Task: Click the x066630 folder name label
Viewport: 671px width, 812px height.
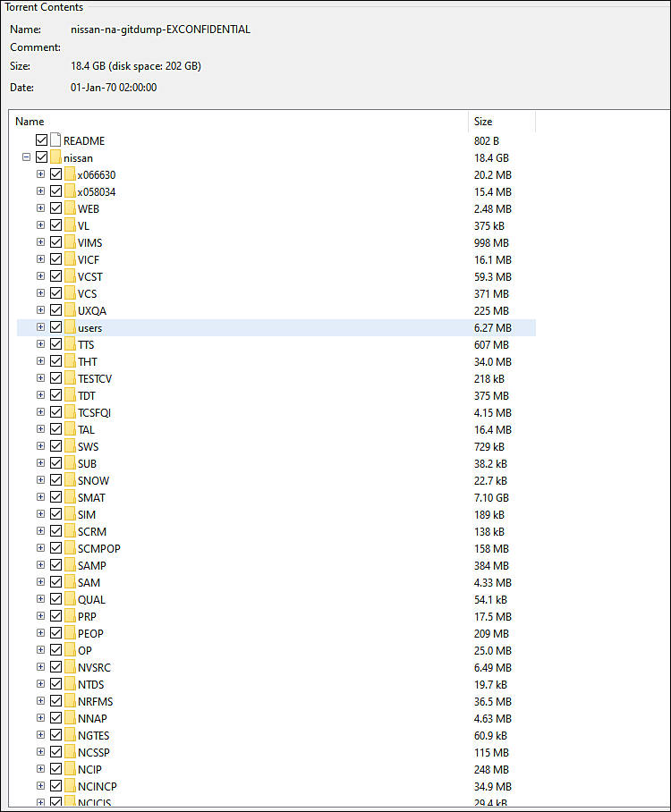Action: 97,175
